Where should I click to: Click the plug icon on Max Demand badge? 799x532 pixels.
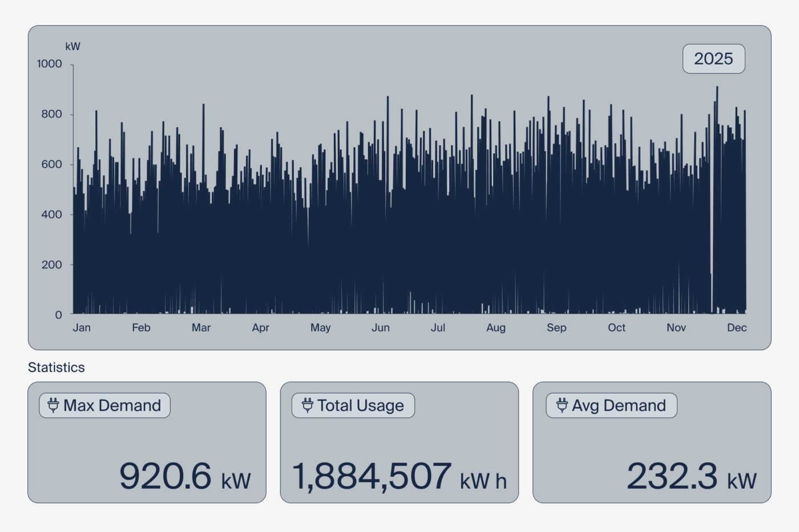(x=53, y=405)
